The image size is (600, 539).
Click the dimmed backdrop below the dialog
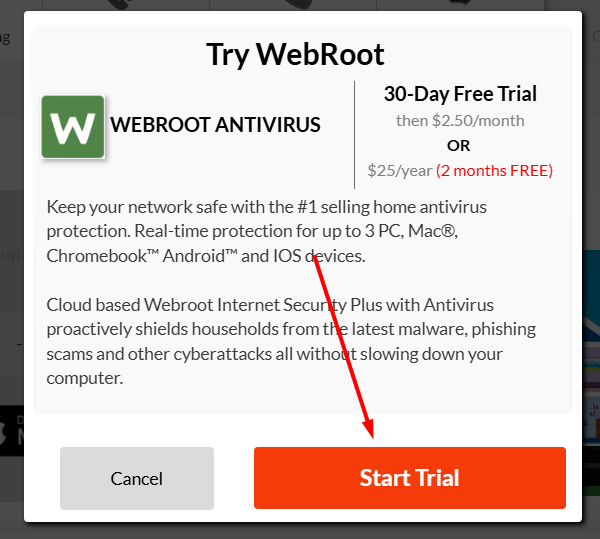pyautogui.click(x=300, y=531)
